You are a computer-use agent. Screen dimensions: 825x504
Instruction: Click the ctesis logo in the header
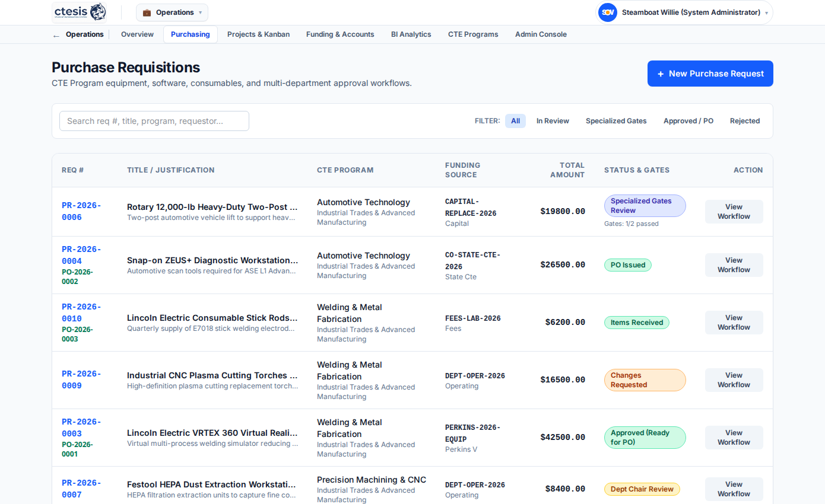[x=80, y=12]
